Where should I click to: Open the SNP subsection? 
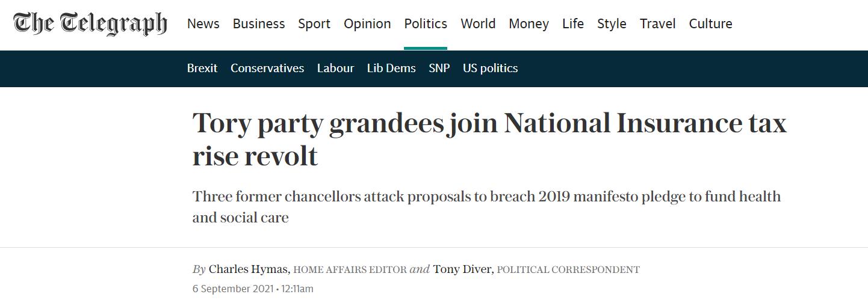pyautogui.click(x=439, y=69)
